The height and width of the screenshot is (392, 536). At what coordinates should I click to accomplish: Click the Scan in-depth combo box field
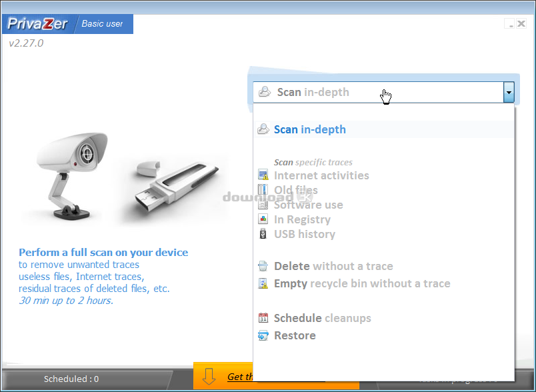pos(378,92)
